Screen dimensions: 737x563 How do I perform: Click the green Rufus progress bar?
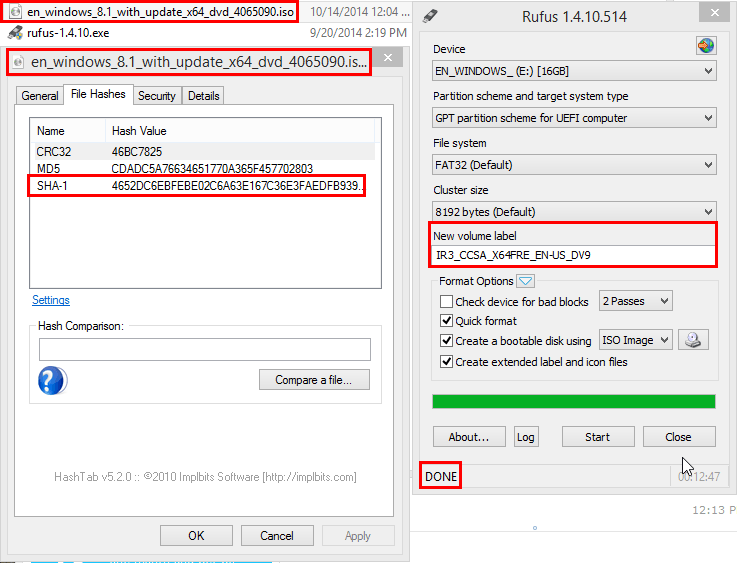[x=573, y=401]
